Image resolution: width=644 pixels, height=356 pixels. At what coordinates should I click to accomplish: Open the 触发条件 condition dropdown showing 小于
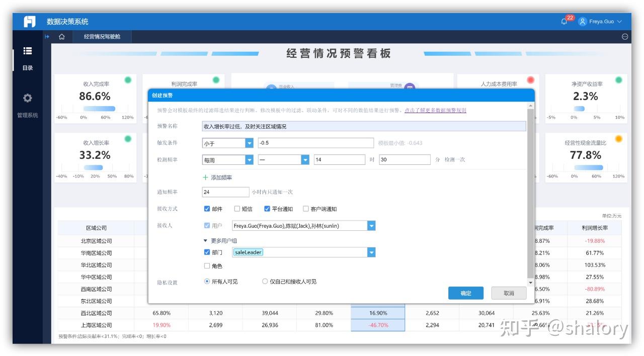[x=249, y=143]
